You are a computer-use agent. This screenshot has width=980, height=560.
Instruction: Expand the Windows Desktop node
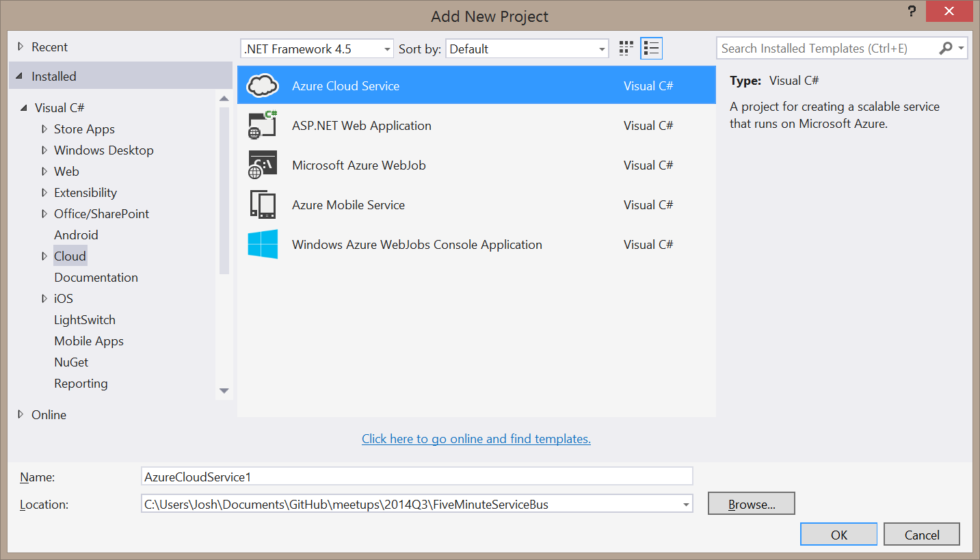pos(44,150)
